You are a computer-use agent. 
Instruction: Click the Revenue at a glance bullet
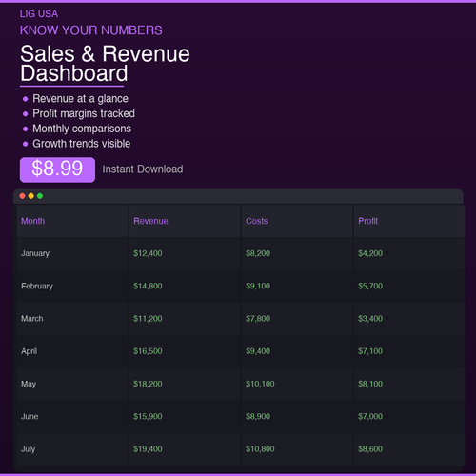(80, 99)
